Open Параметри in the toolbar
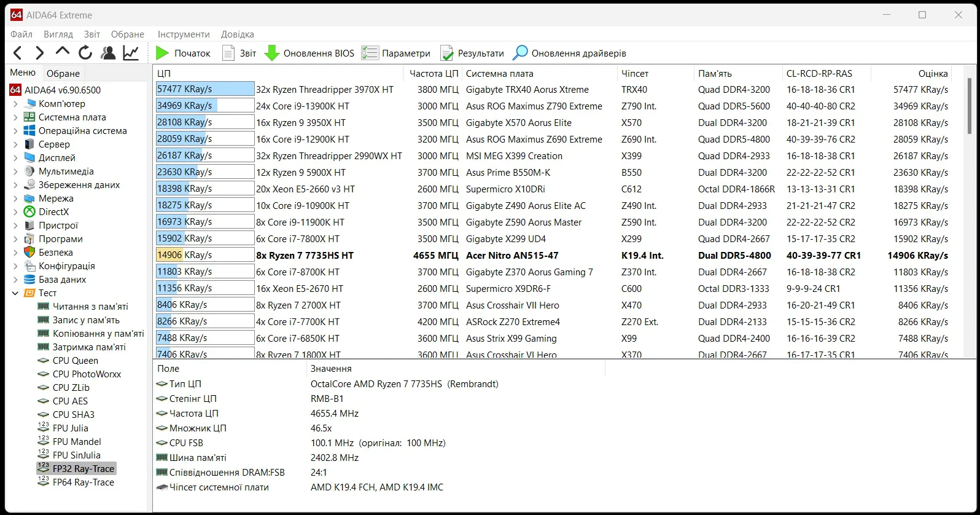Image resolution: width=980 pixels, height=515 pixels. pyautogui.click(x=396, y=53)
